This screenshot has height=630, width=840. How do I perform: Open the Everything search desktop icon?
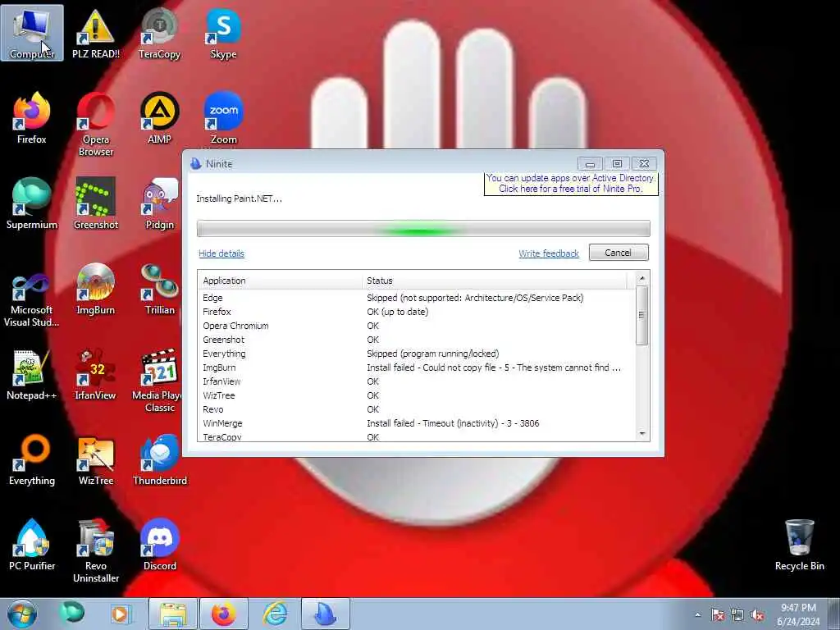[x=32, y=459]
